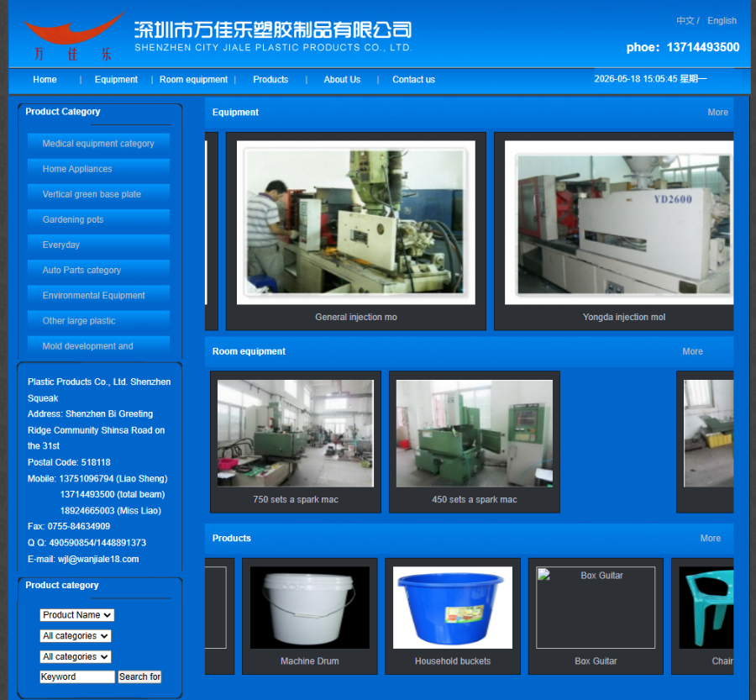
Task: Select Other large plastic category
Action: point(98,321)
